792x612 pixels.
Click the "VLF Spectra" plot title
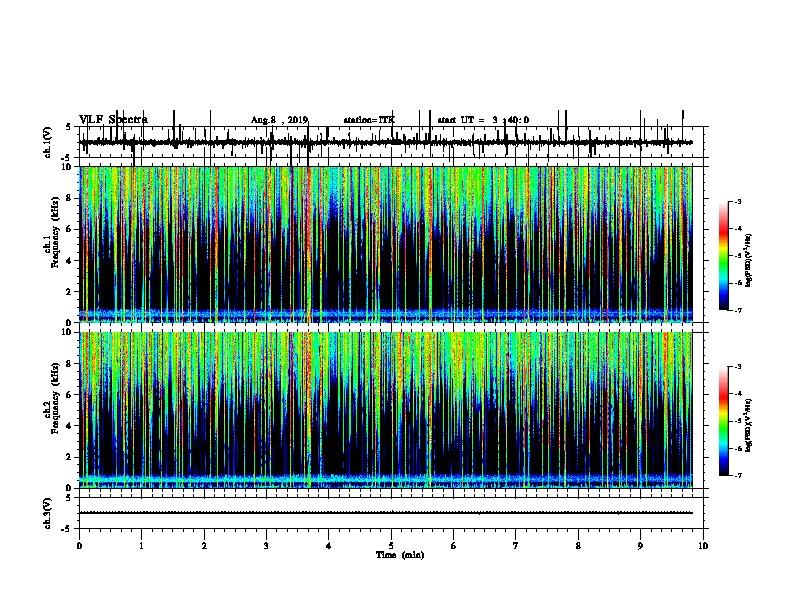(113, 119)
